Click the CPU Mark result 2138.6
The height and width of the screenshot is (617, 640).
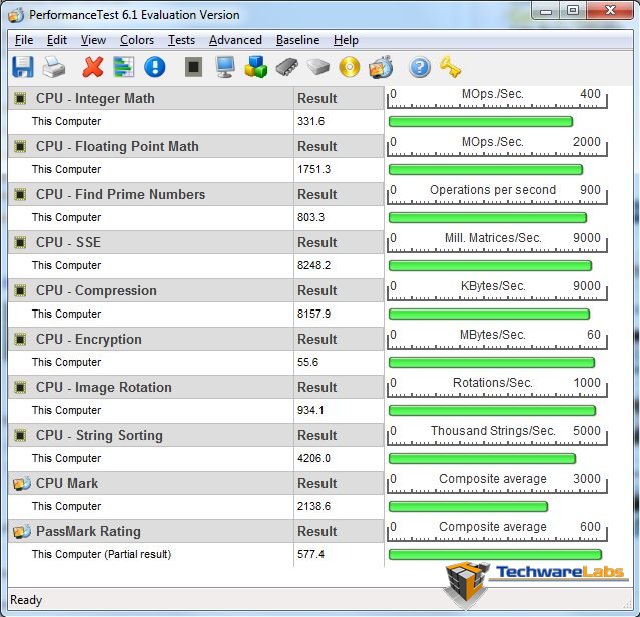point(314,506)
